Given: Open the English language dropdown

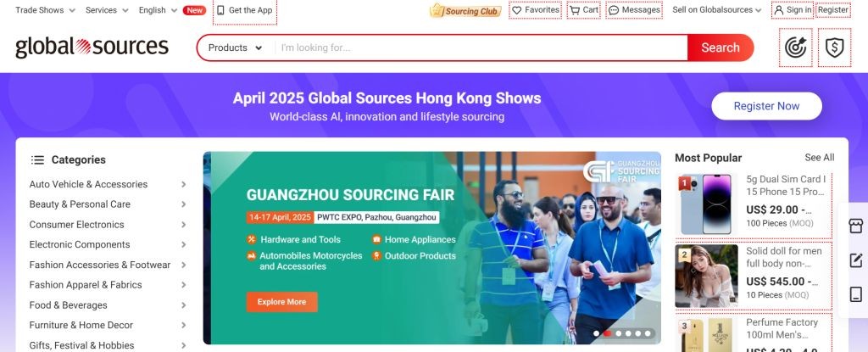Looking at the screenshot, I should (x=159, y=10).
